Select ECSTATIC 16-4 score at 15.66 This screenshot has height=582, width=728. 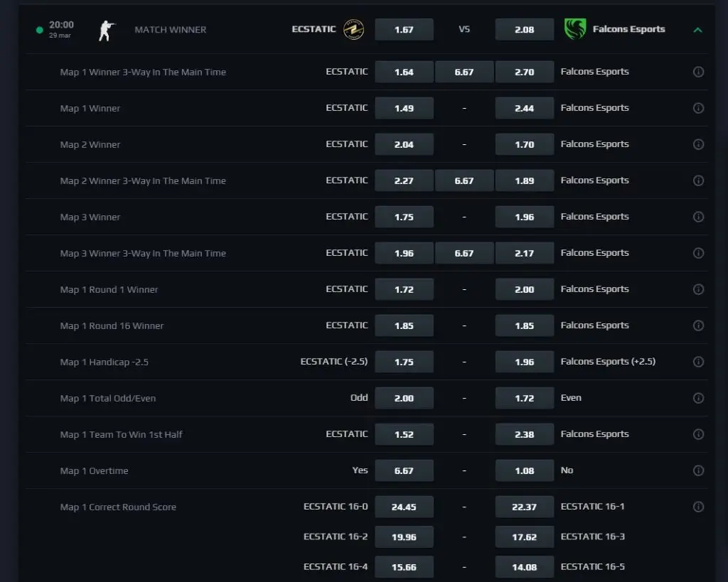coord(404,566)
